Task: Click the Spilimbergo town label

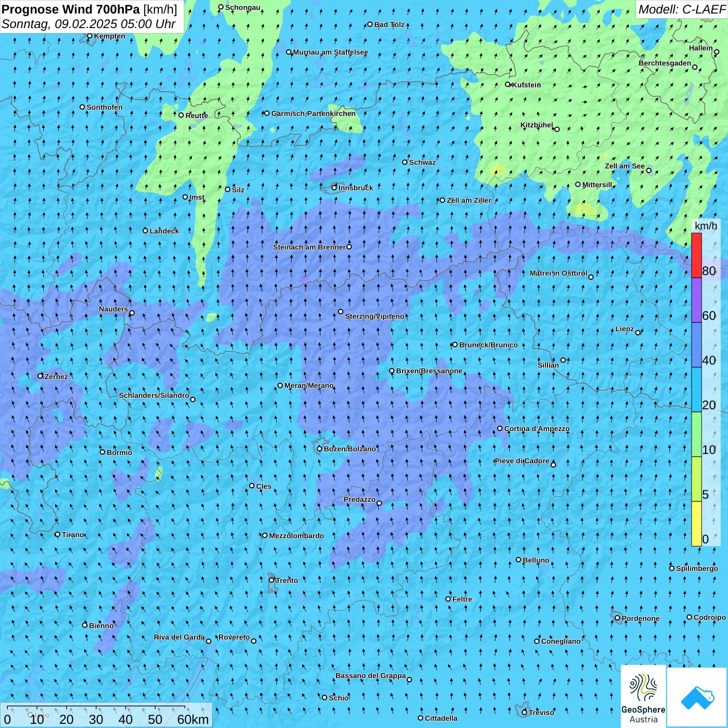Action: point(697,569)
